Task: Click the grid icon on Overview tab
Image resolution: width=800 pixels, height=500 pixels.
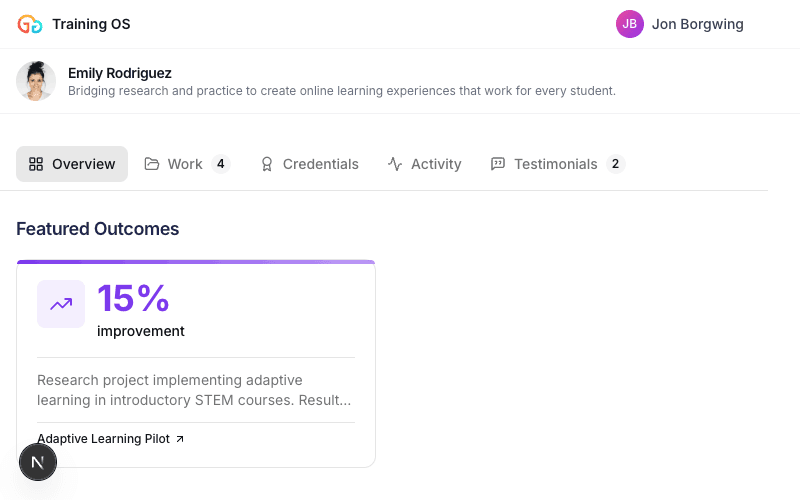Action: [36, 164]
